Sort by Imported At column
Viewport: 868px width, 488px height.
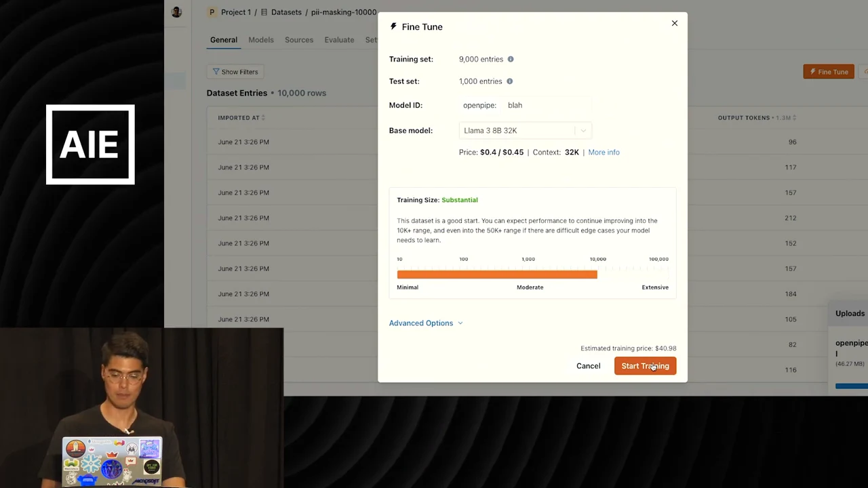point(241,118)
